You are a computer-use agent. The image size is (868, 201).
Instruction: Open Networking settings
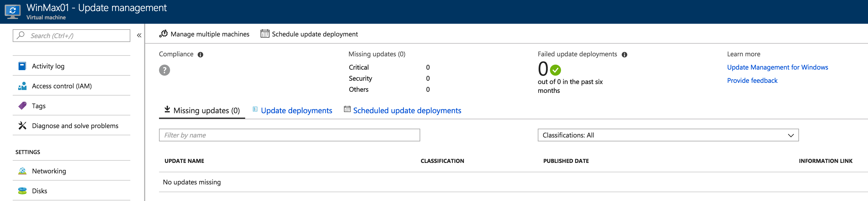coord(72,171)
